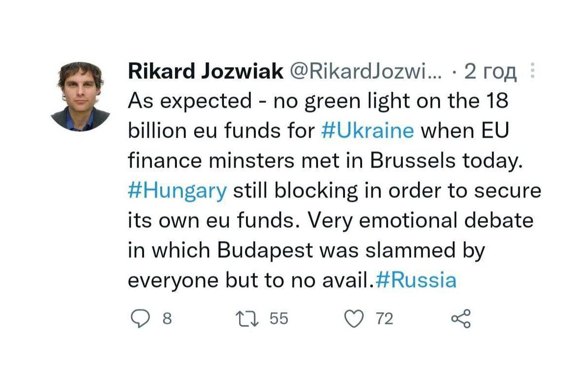
Task: Click the word "Budapest" in the tweet
Action: click(x=265, y=250)
